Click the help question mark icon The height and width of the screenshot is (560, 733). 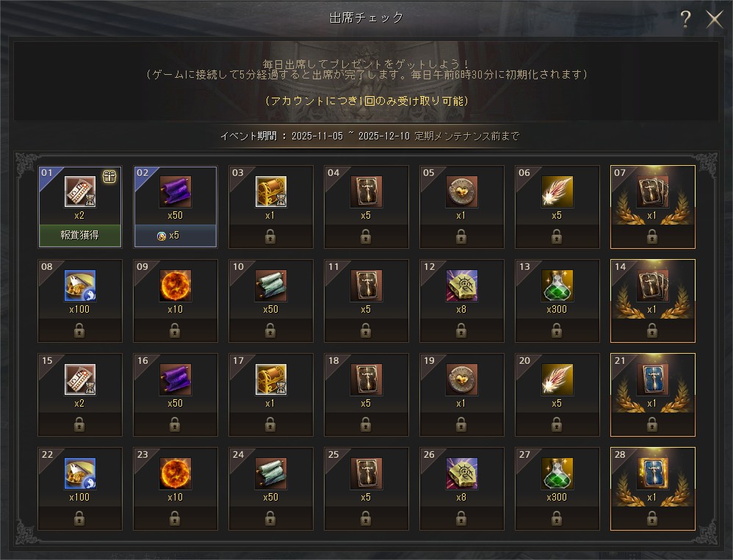685,18
